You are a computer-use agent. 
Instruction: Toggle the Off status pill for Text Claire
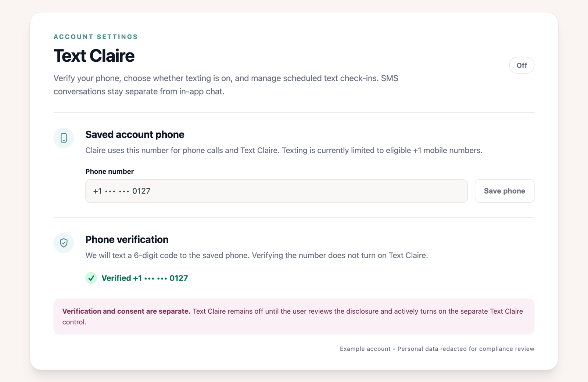click(521, 65)
